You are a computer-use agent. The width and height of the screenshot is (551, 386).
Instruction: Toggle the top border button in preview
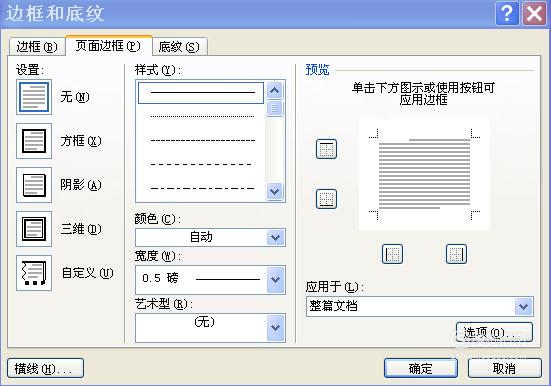coord(326,149)
